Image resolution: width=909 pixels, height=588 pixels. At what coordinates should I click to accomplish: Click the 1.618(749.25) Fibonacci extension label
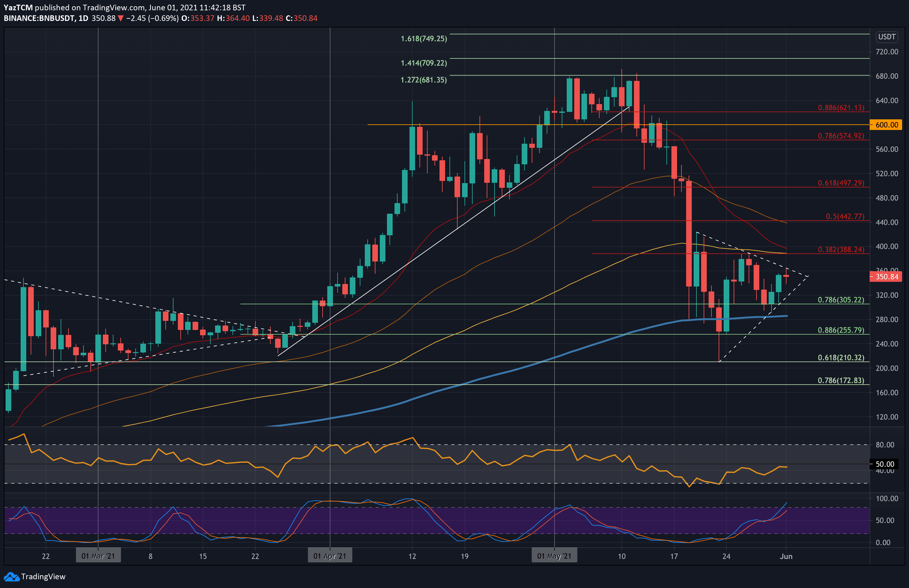pyautogui.click(x=424, y=38)
